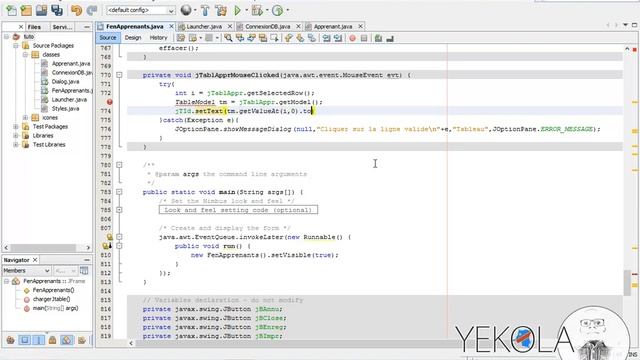Select Dialog.java in the project tree

[x=65, y=82]
